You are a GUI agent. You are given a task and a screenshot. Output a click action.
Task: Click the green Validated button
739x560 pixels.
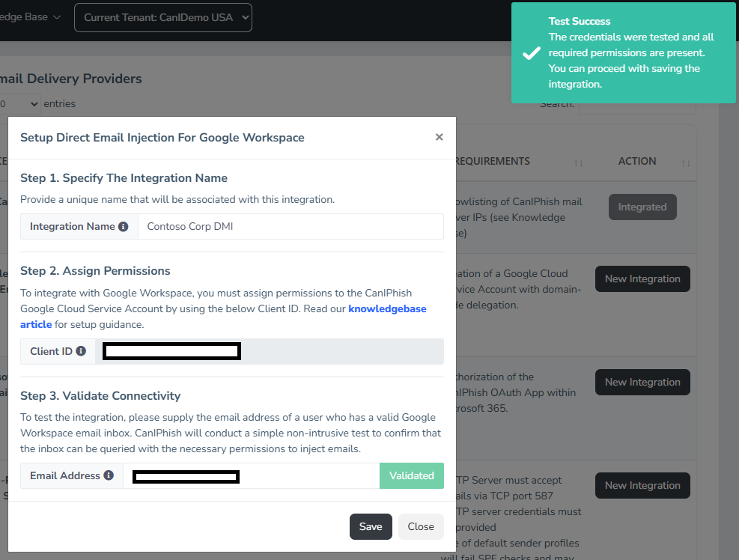click(x=411, y=475)
